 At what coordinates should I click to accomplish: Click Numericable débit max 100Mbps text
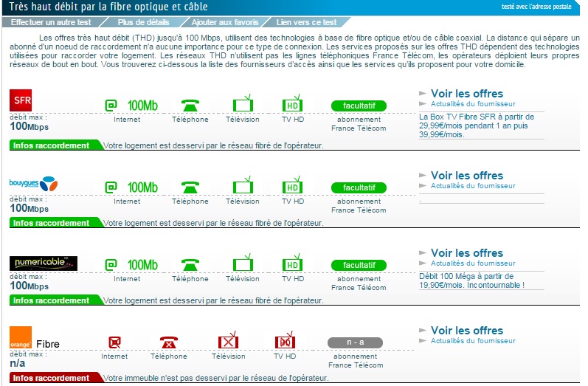pyautogui.click(x=30, y=286)
